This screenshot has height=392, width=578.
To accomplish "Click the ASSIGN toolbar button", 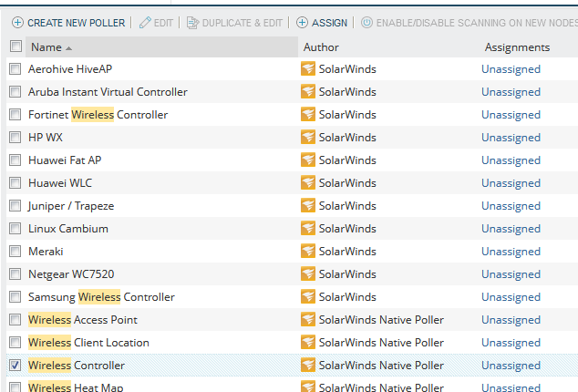I will pos(322,23).
